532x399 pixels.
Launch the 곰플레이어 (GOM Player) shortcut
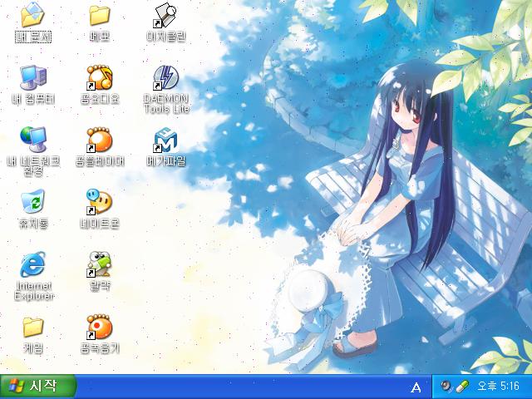(100, 140)
